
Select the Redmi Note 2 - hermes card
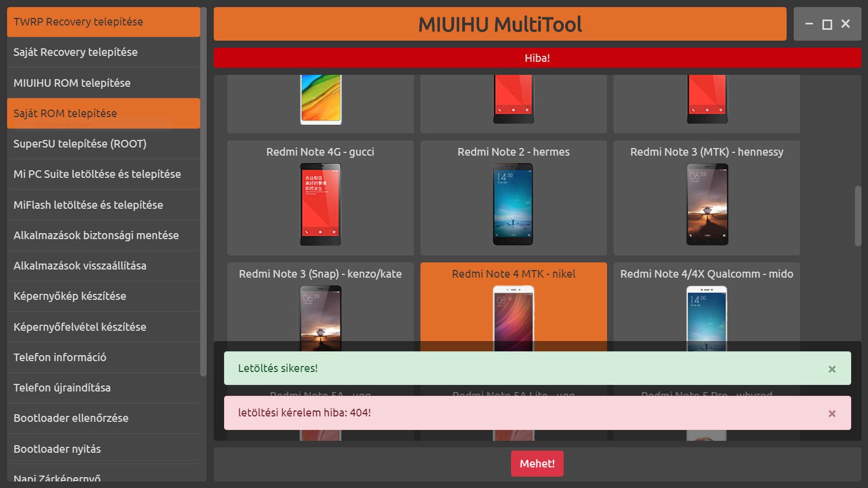click(x=514, y=198)
